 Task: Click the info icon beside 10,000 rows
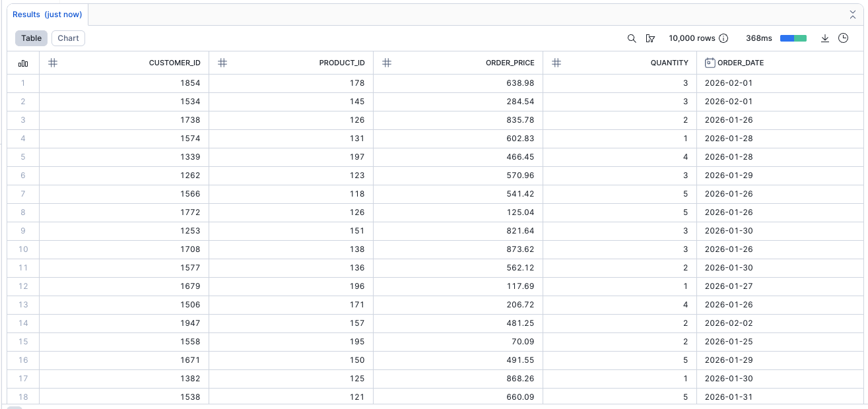pos(723,38)
